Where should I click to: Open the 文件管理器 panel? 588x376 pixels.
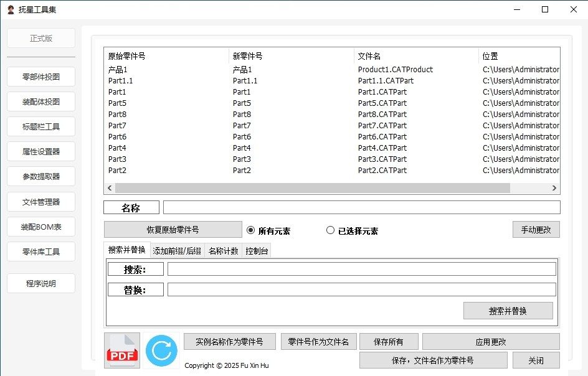[x=41, y=202]
